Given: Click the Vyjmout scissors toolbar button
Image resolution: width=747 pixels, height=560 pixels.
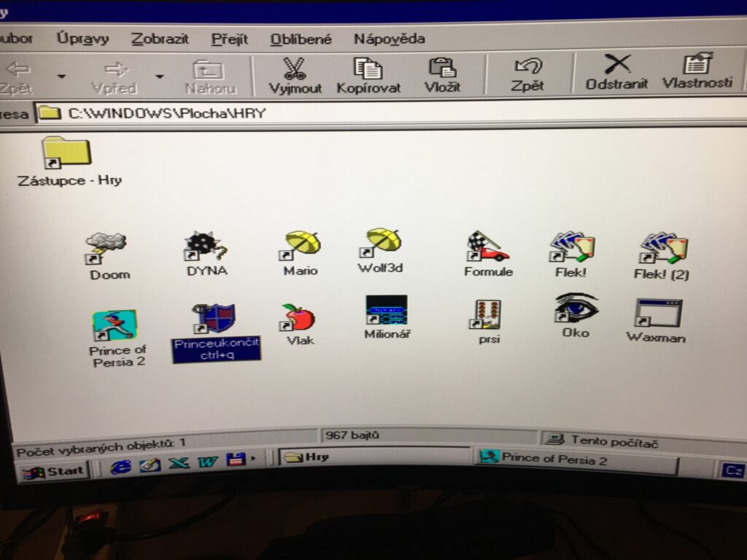Looking at the screenshot, I should [x=295, y=76].
